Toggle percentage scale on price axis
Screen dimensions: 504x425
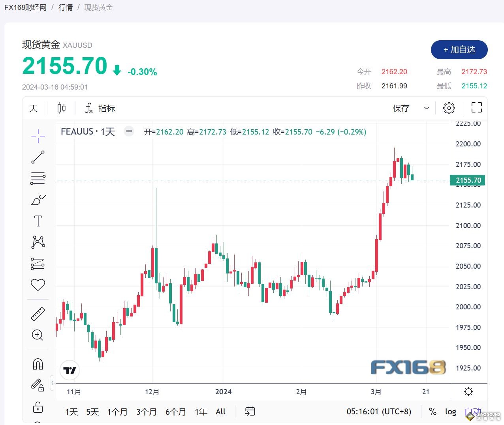(433, 412)
